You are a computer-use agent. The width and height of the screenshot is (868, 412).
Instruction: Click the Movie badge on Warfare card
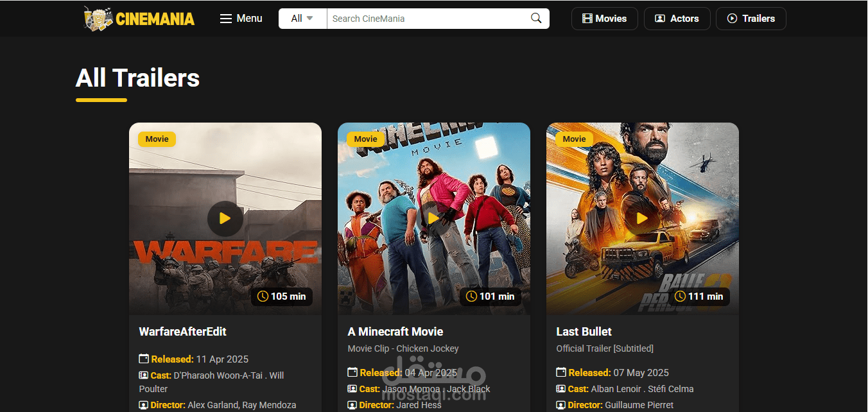click(157, 139)
